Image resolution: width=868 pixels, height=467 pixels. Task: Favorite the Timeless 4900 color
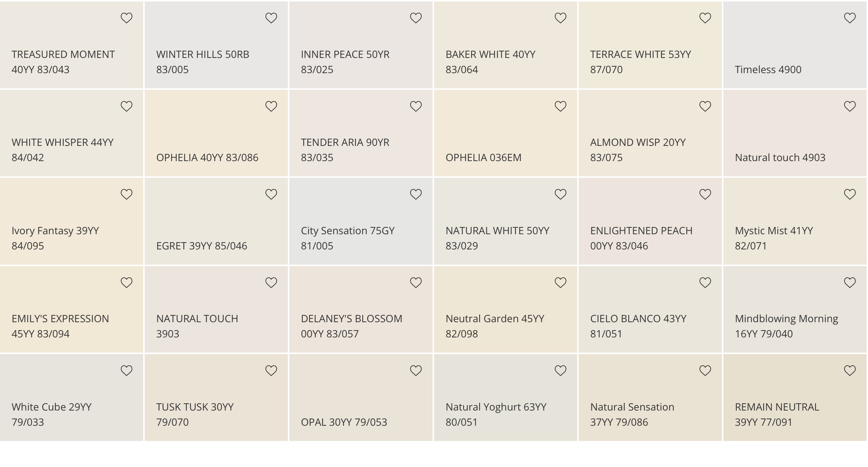tap(850, 18)
